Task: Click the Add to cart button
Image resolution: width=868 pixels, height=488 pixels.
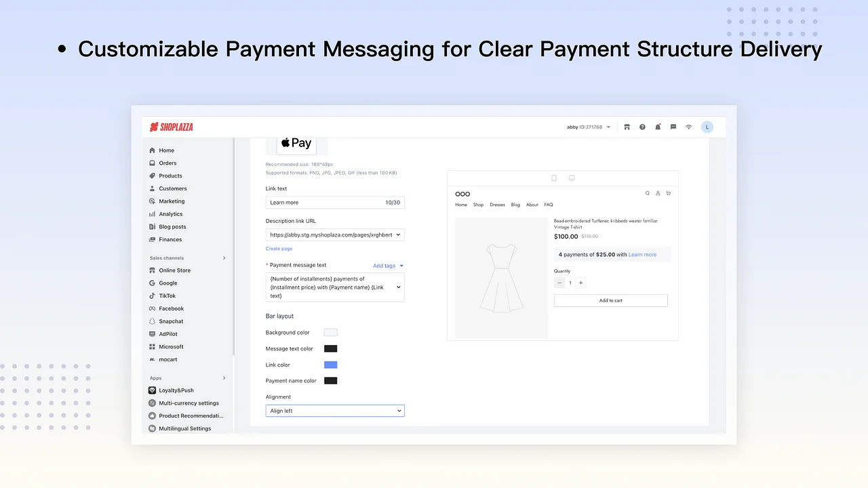Action: coord(610,300)
